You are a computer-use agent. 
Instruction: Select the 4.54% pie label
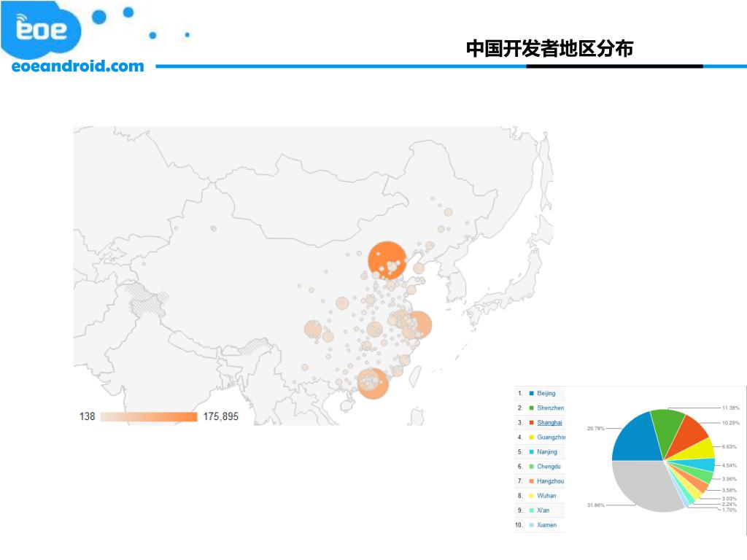coord(729,465)
